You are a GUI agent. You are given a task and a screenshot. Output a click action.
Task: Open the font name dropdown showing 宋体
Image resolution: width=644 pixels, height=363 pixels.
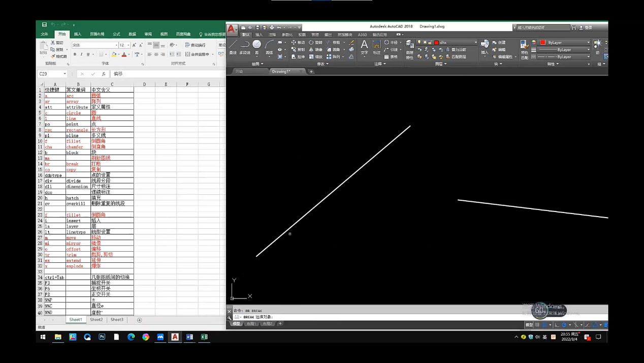click(116, 45)
